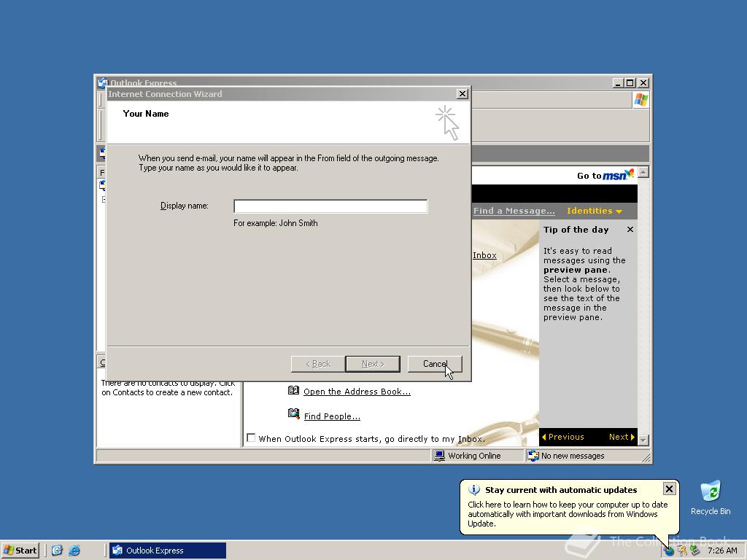Image resolution: width=747 pixels, height=560 pixels.
Task: Maximize the Outlook Express window
Action: pos(630,83)
